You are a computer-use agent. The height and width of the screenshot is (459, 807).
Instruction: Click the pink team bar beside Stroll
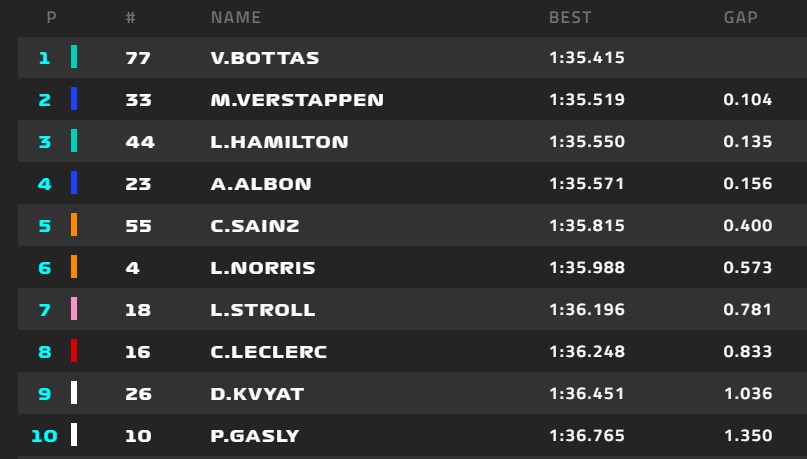point(74,310)
